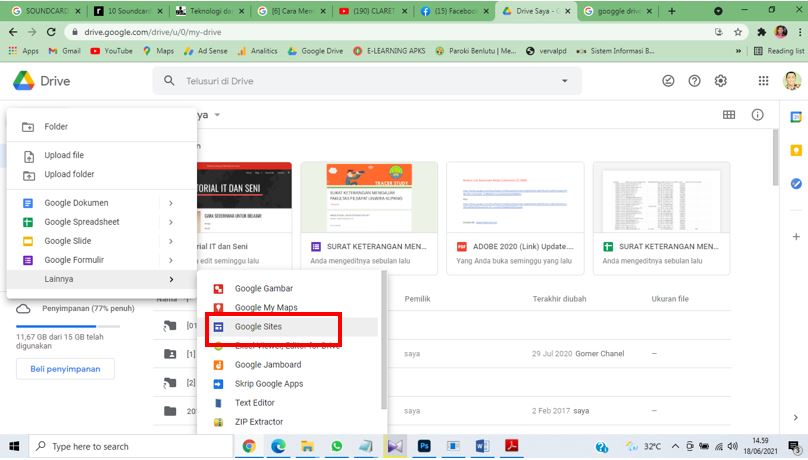Toggle the view details info panel
The image size is (808, 460).
[x=757, y=115]
